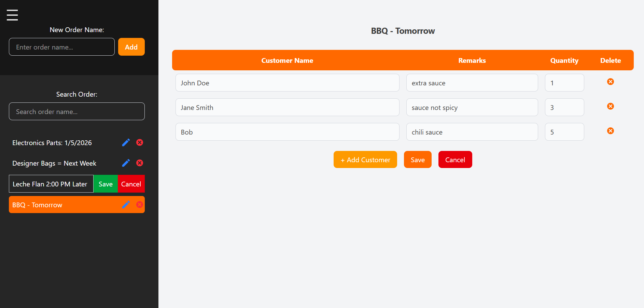Screen dimensions: 644x308
Task: Cancel editing the BBQ order table
Action: (455, 159)
